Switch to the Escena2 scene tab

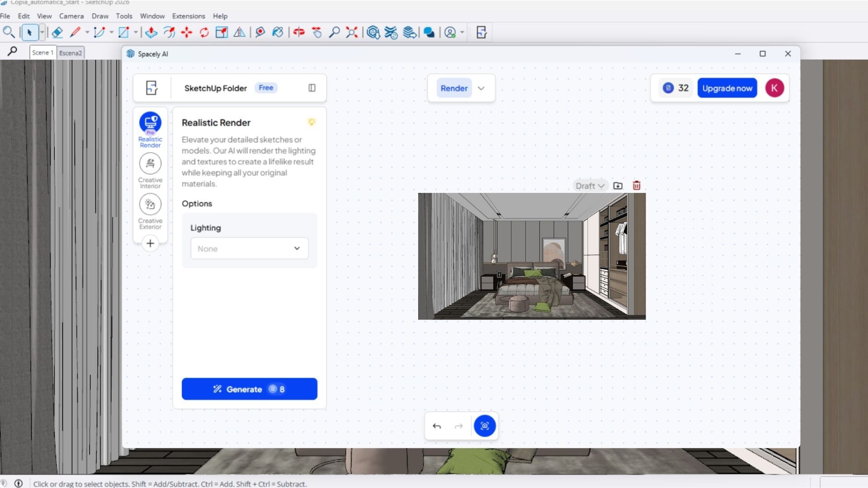[71, 53]
